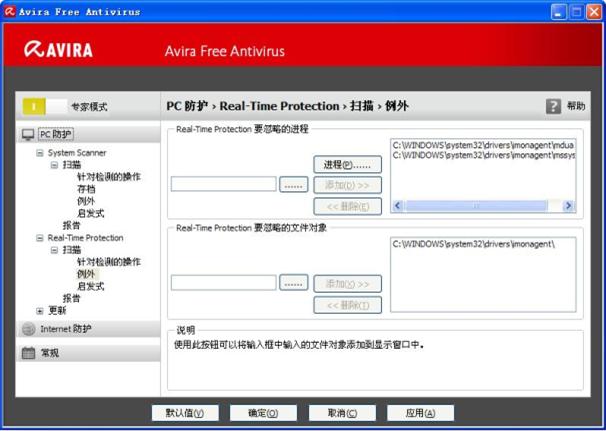606x431 pixels.
Task: Click the PC 防护 monitor icon
Action: (28, 135)
